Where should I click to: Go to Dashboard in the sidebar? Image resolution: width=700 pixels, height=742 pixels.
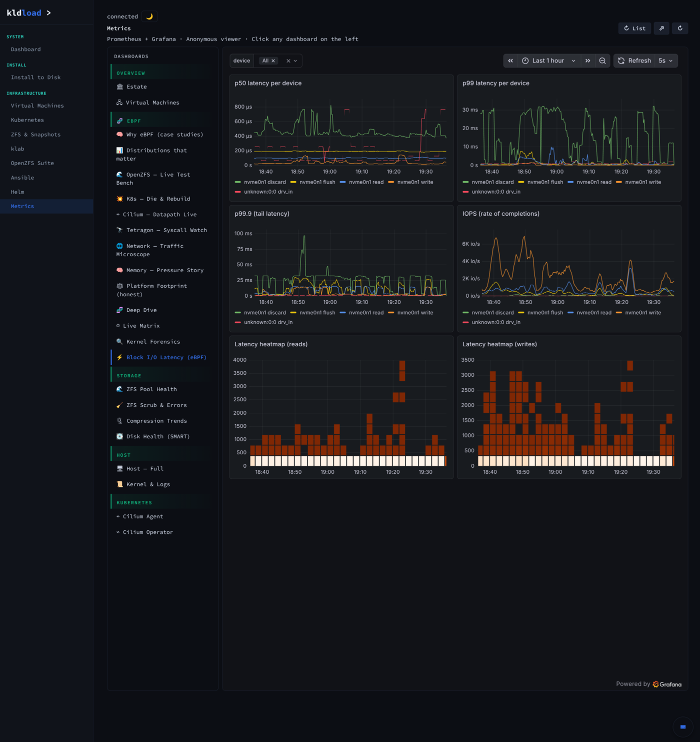(x=46, y=50)
